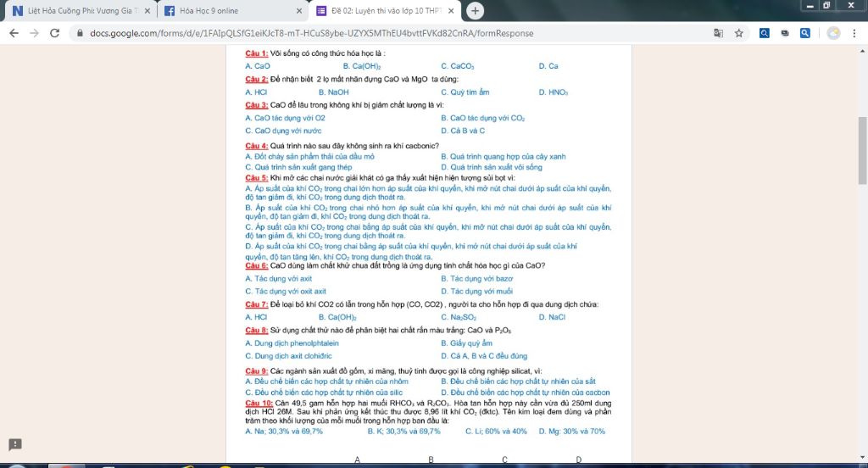The image size is (868, 468).
Task: Click the report problem feedback icon
Action: [x=15, y=444]
